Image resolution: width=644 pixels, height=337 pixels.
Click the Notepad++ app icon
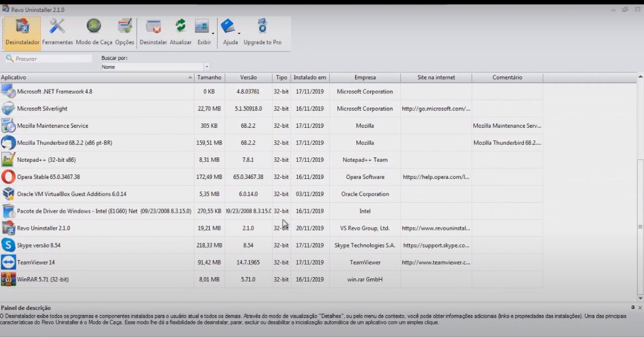8,159
